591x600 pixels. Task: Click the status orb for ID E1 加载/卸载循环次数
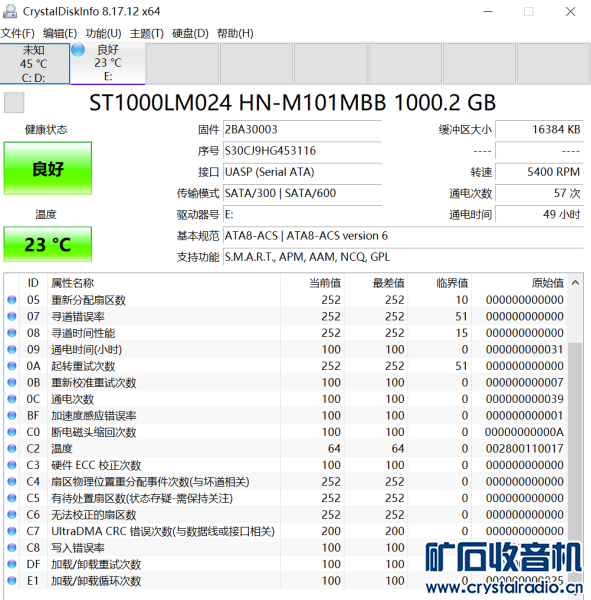[x=12, y=580]
